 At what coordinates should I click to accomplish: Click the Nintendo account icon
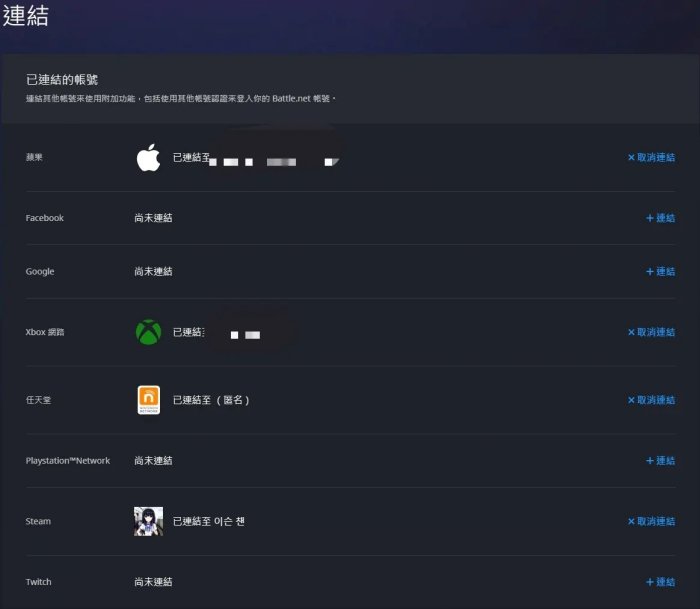[148, 400]
